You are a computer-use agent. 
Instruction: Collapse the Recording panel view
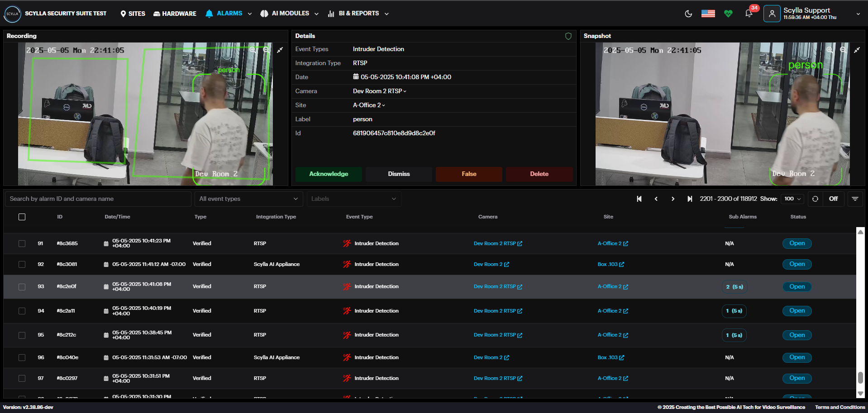coord(280,50)
